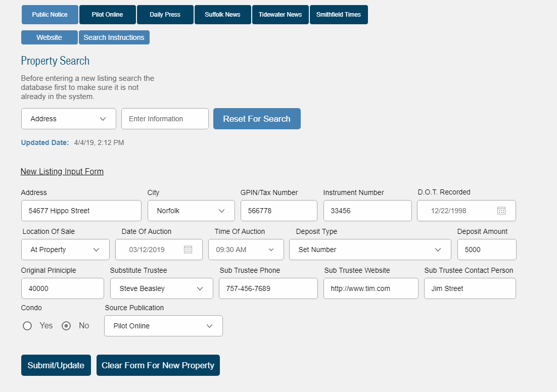Switch to Smithfield Times tab

pyautogui.click(x=339, y=15)
